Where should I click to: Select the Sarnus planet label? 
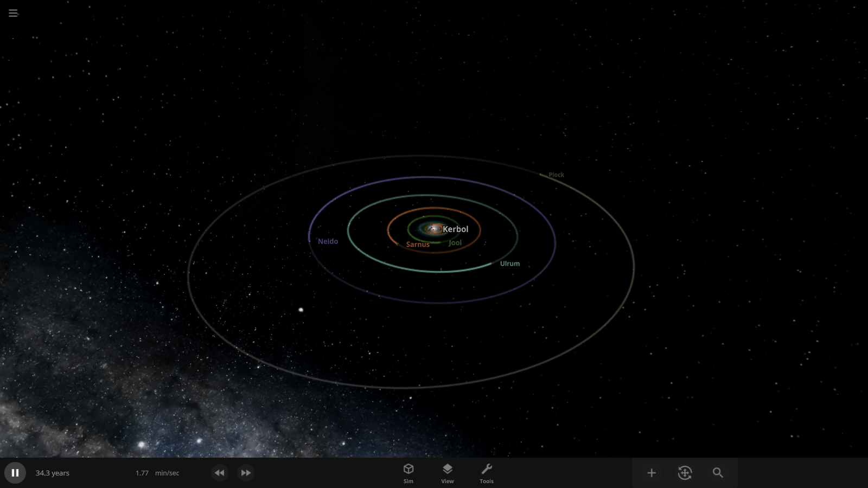[418, 245]
